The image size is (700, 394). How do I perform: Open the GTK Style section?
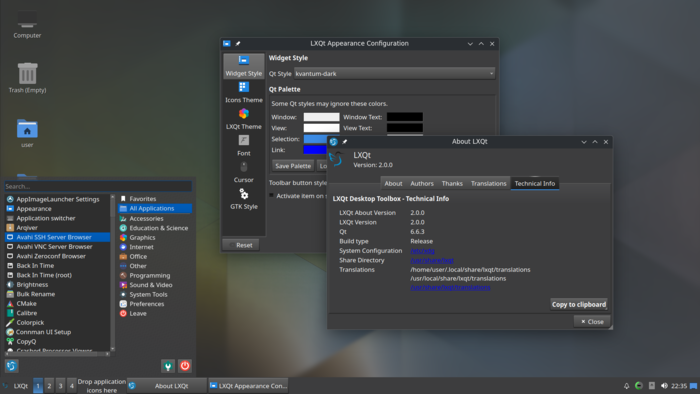tap(243, 199)
